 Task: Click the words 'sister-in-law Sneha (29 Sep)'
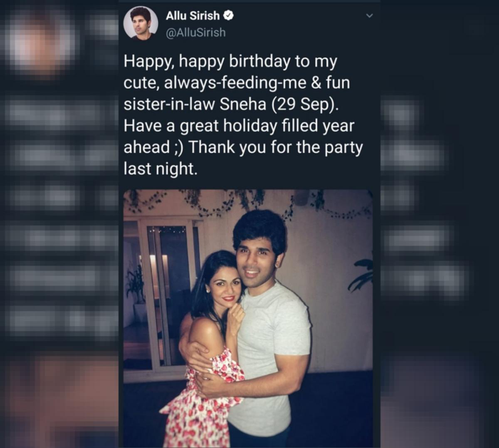231,104
